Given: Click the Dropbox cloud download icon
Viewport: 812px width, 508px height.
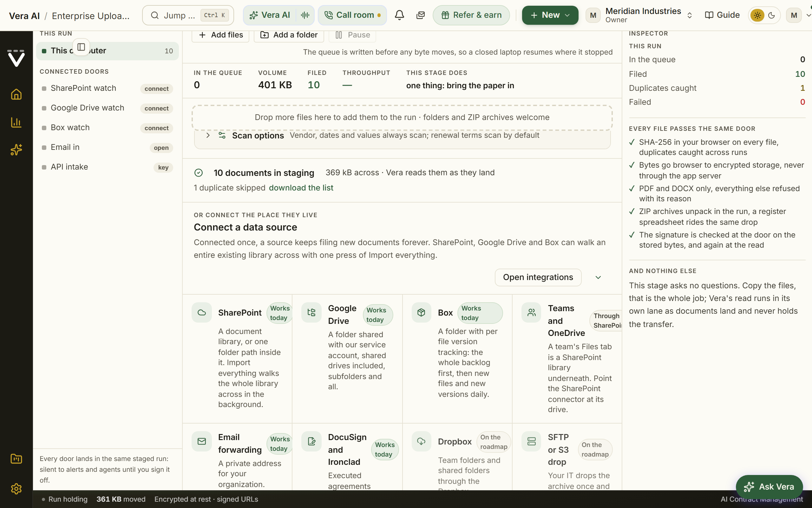Looking at the screenshot, I should (x=422, y=441).
